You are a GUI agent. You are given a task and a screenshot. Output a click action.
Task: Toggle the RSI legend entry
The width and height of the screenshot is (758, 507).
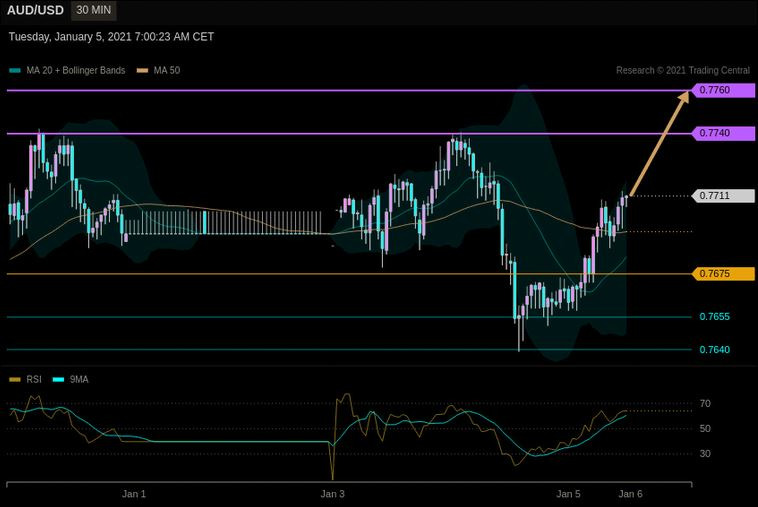26,379
